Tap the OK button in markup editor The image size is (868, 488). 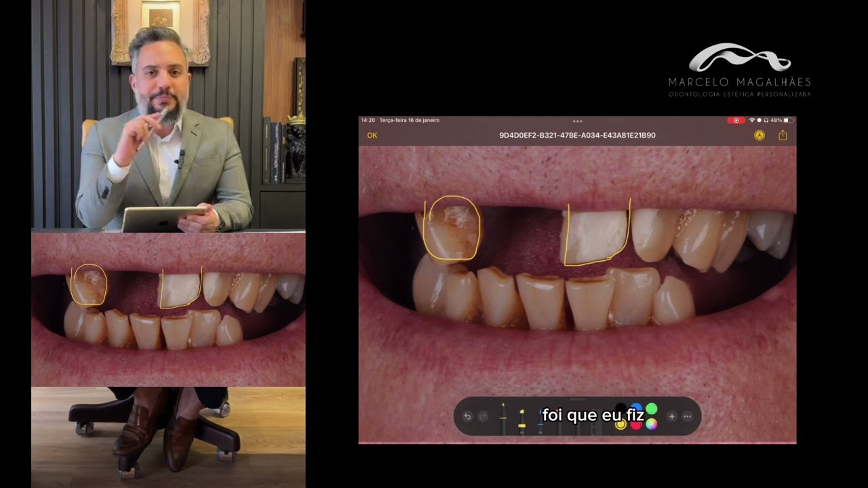[372, 136]
